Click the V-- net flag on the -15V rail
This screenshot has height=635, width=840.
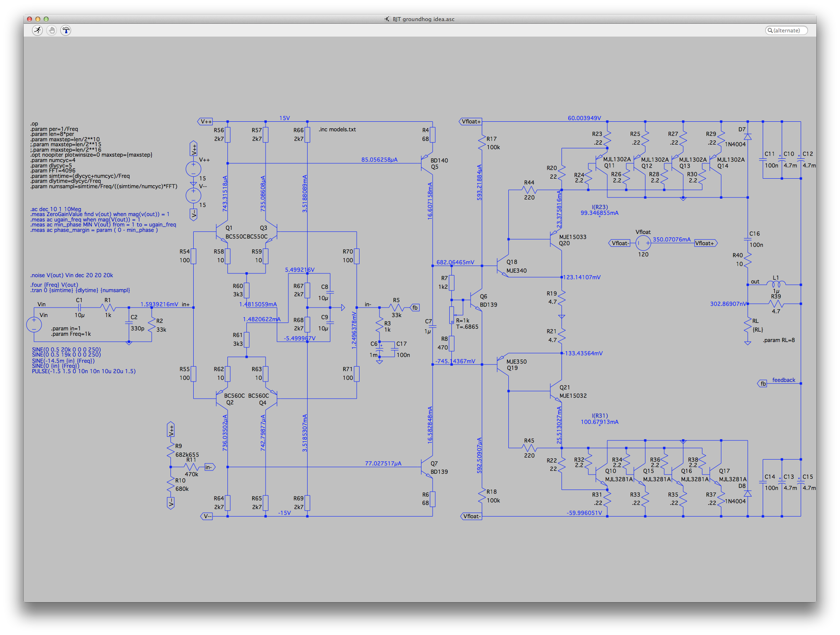point(207,516)
